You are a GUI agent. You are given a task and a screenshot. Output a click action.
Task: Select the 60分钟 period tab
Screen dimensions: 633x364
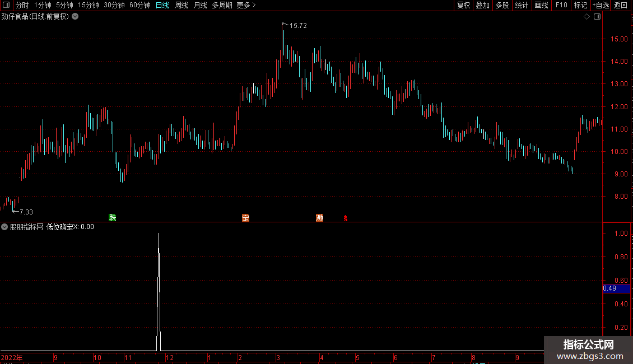(140, 5)
